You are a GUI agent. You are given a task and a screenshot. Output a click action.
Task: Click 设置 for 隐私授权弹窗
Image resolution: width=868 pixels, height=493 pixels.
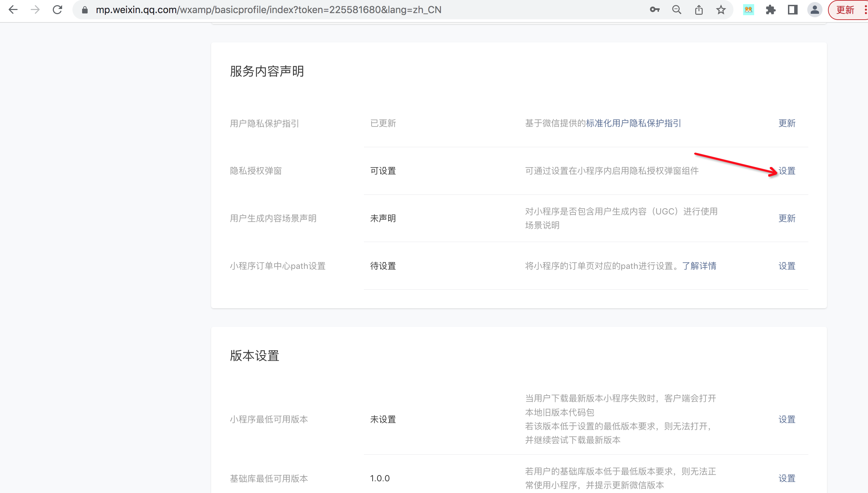[787, 171]
